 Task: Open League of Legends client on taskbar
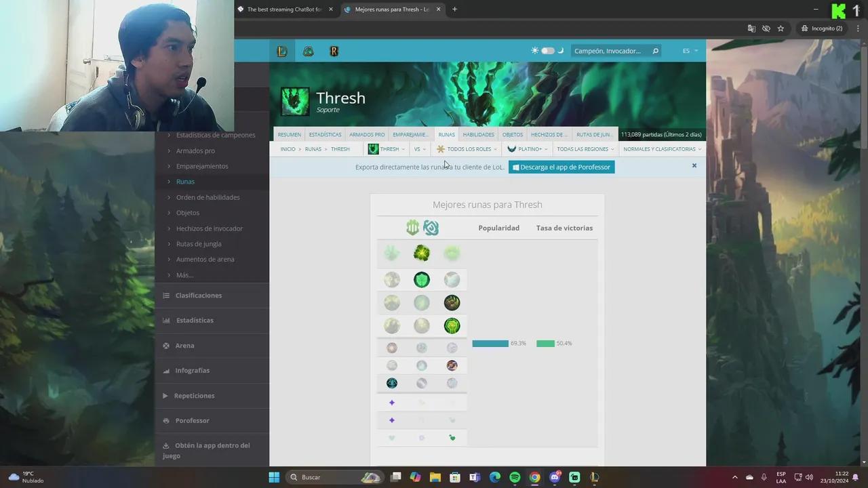tap(594, 477)
